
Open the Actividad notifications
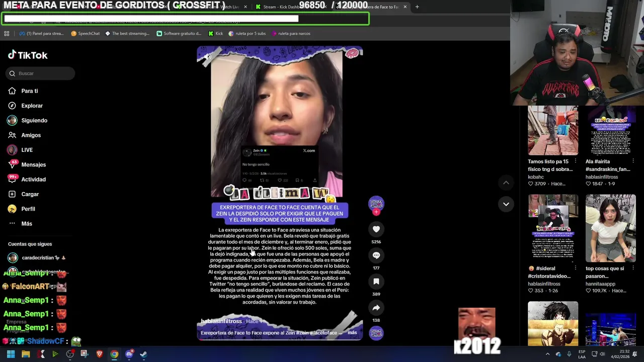pyautogui.click(x=27, y=179)
